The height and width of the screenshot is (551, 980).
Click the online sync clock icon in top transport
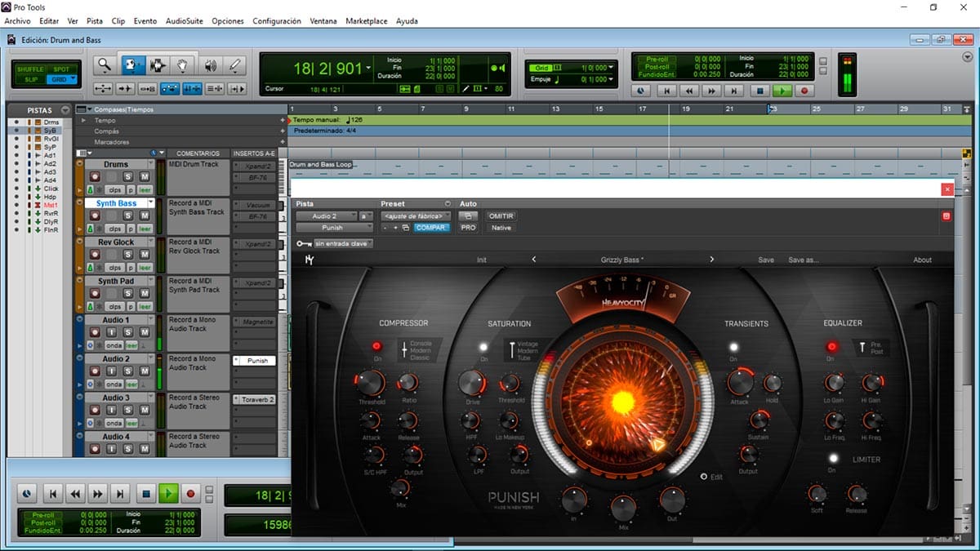[642, 91]
